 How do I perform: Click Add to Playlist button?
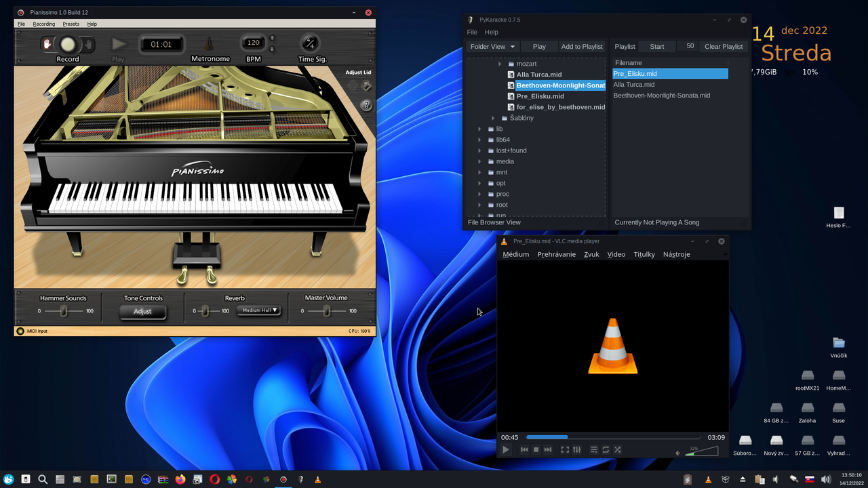582,47
